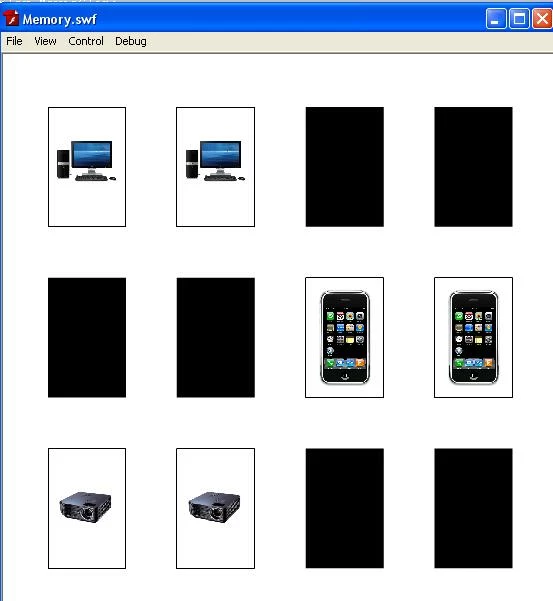Viewport: 553px width, 601px height.
Task: Click the Flash Player icon in title bar
Action: tap(11, 18)
